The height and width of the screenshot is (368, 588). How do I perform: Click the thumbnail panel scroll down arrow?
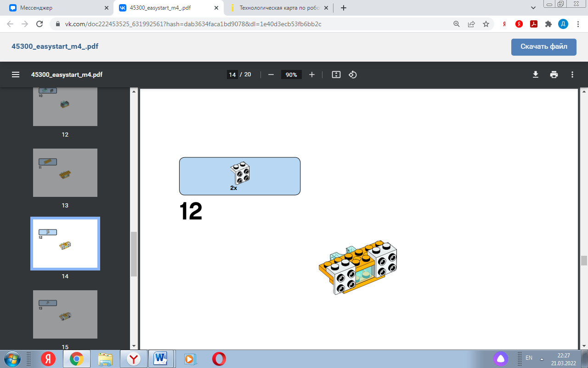tap(134, 346)
